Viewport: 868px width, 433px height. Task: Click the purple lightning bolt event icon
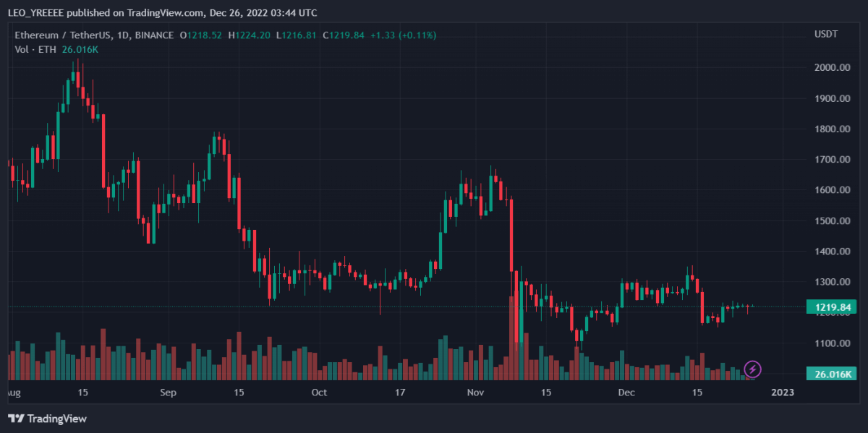pyautogui.click(x=752, y=369)
